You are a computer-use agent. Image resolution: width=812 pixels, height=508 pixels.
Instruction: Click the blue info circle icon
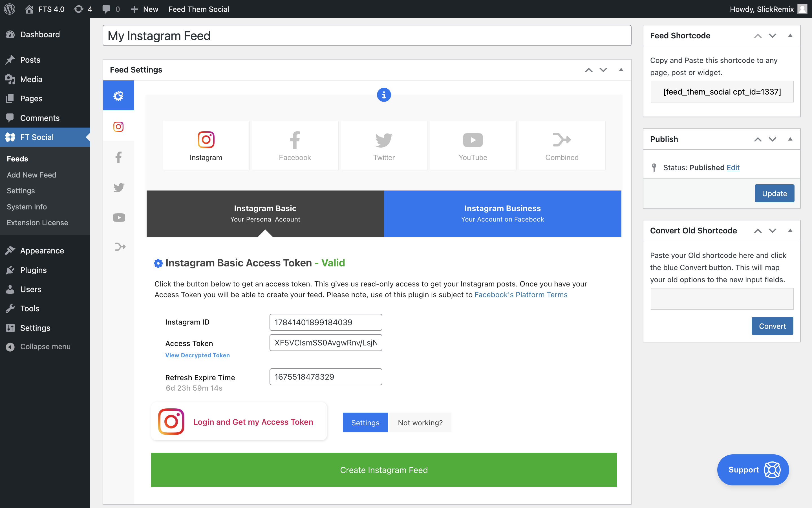pyautogui.click(x=384, y=95)
